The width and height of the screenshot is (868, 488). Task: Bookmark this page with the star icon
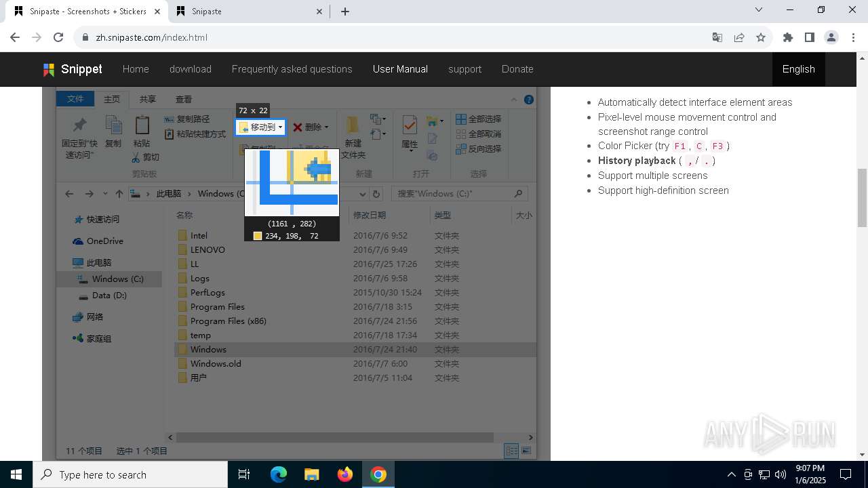click(x=761, y=37)
